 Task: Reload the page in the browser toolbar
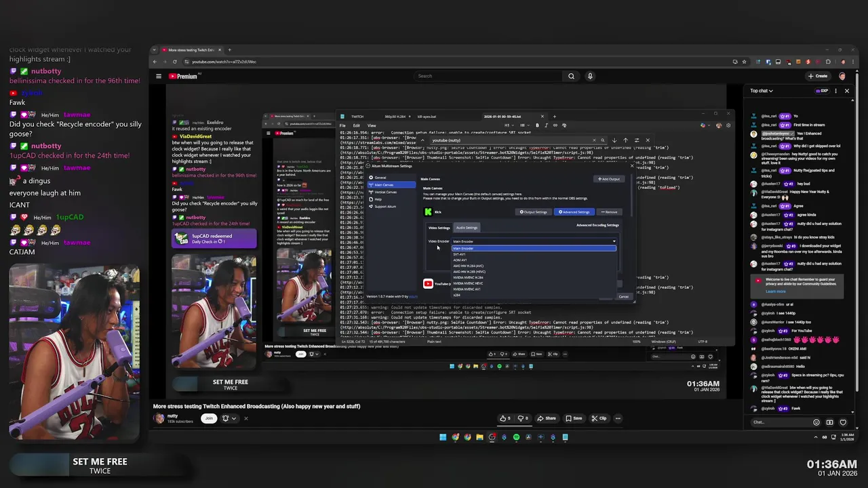pyautogui.click(x=174, y=62)
